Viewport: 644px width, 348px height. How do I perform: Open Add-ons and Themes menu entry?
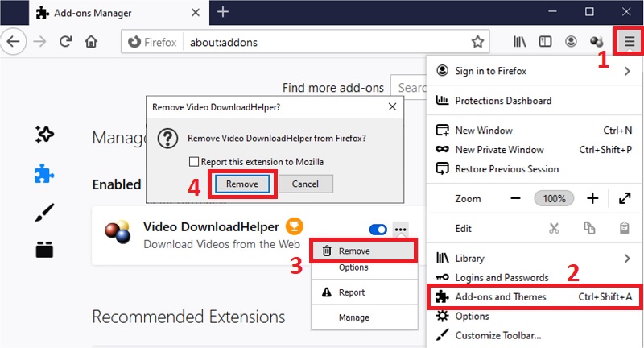[535, 296]
